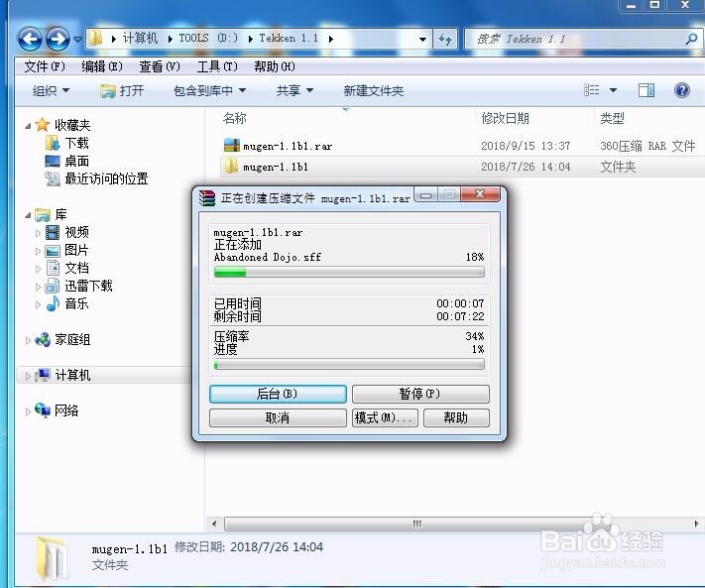705x588 pixels.
Task: Click the large folder icon in details pane
Action: click(x=54, y=557)
